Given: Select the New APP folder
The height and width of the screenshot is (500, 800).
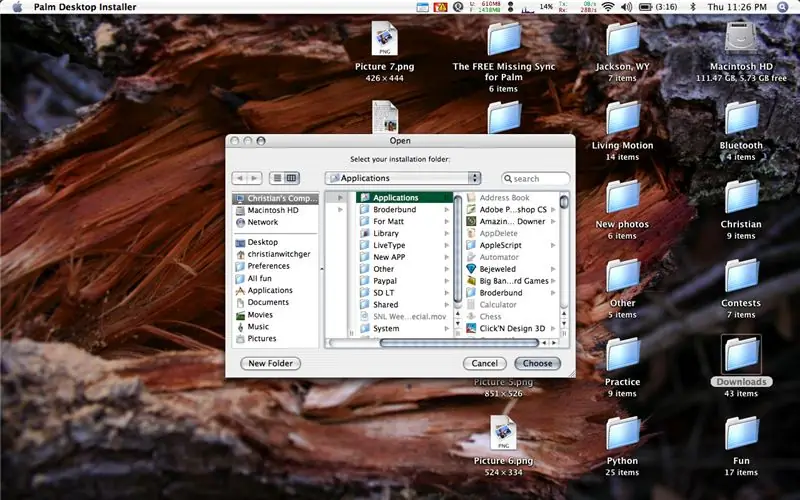Looking at the screenshot, I should tap(404, 257).
